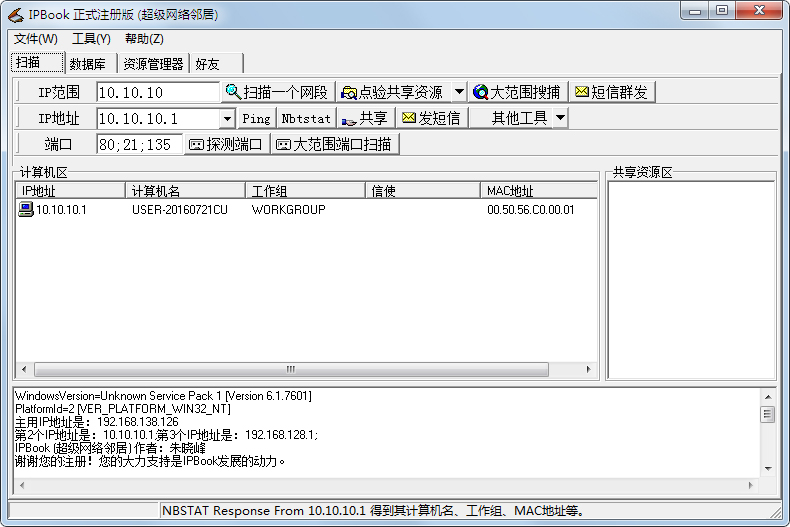The width and height of the screenshot is (790, 527).
Task: Switch to the 数据库 tab
Action: click(x=88, y=64)
